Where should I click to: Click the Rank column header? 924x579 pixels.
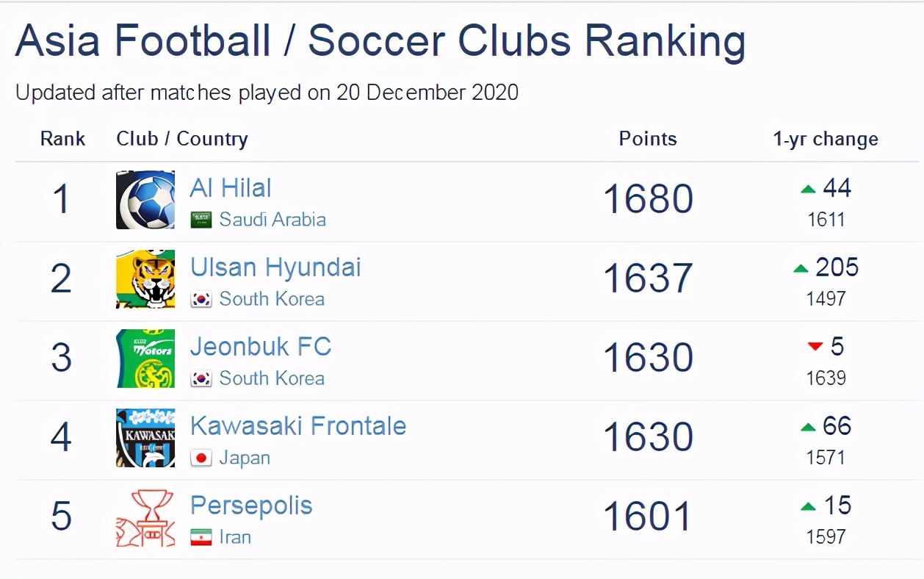point(62,139)
